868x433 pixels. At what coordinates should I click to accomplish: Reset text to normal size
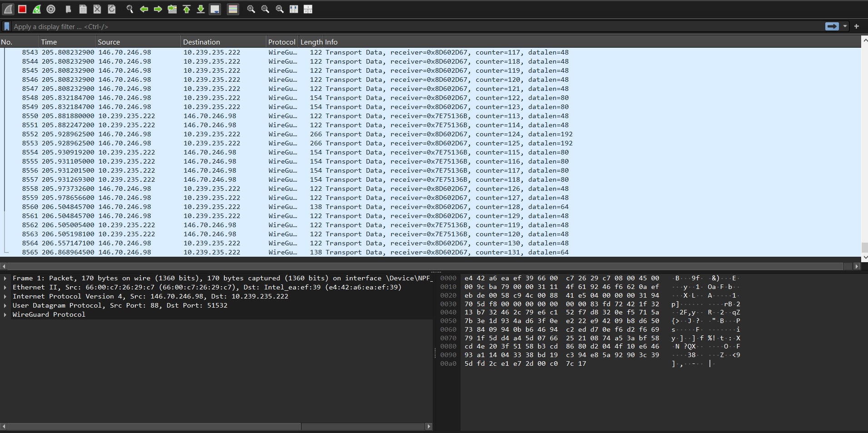280,9
